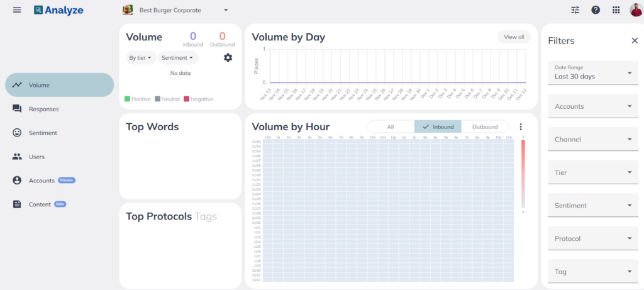
Task: Click the Nov 13 label on day chart
Action: point(266,95)
